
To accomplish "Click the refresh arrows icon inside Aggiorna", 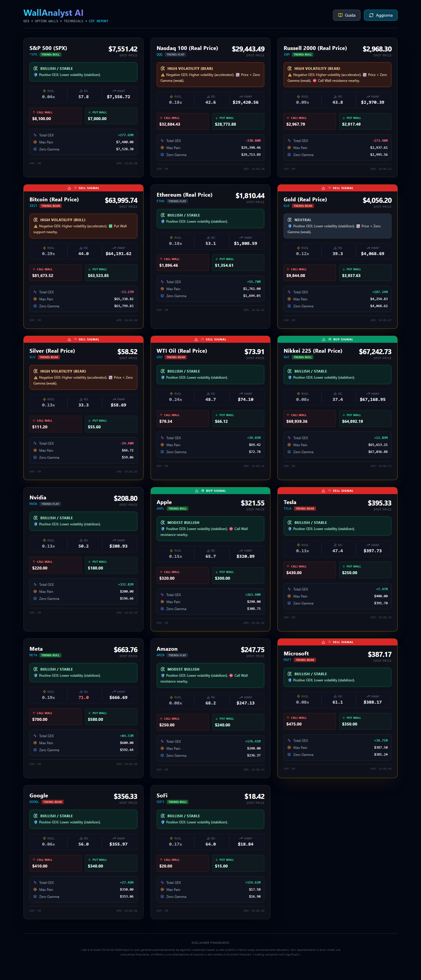I will [371, 15].
